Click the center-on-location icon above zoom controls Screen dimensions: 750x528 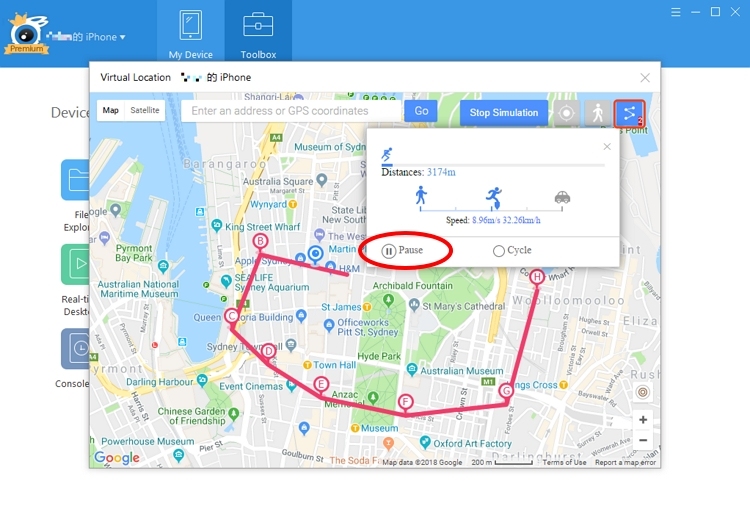pyautogui.click(x=643, y=392)
